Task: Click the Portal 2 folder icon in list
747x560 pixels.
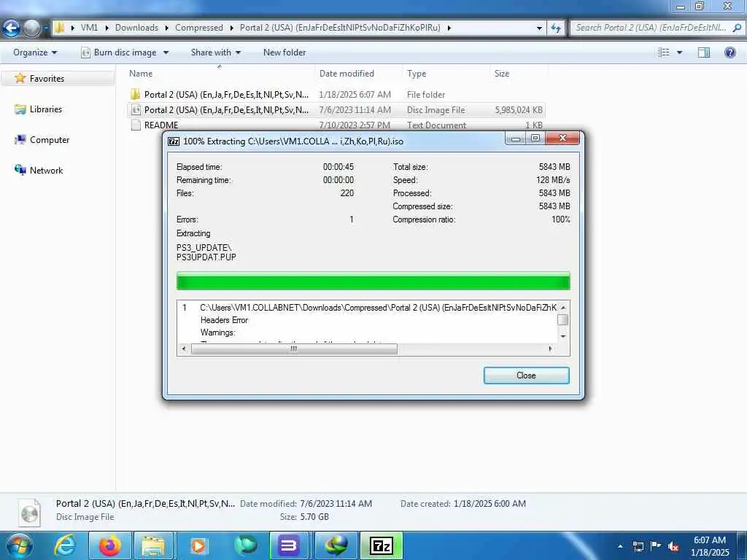Action: point(135,94)
